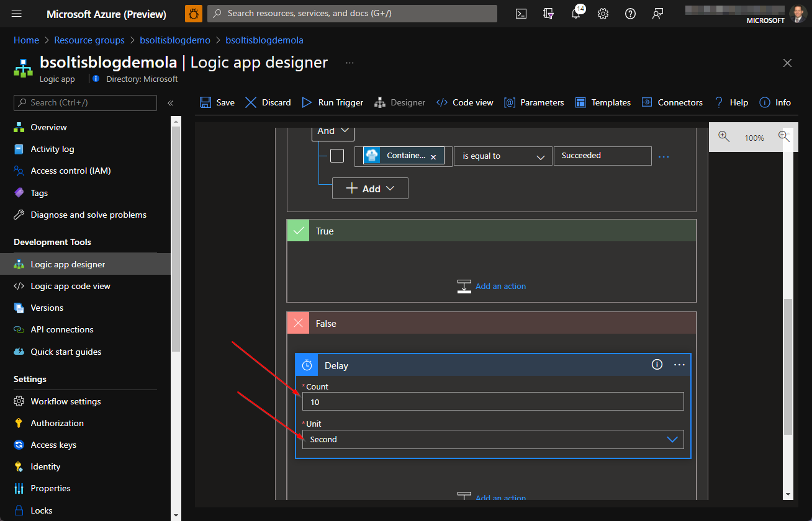Click the Delay action info icon
Screen dimensions: 812x521
[657, 365]
